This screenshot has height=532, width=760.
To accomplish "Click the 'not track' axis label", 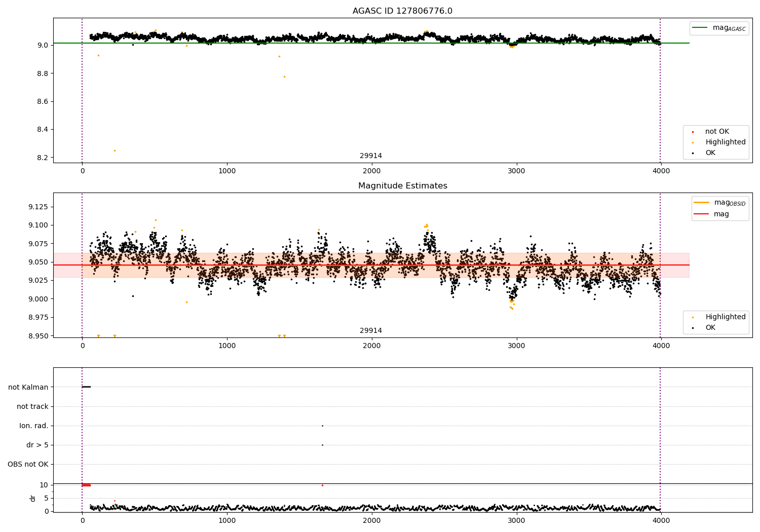I will [32, 406].
